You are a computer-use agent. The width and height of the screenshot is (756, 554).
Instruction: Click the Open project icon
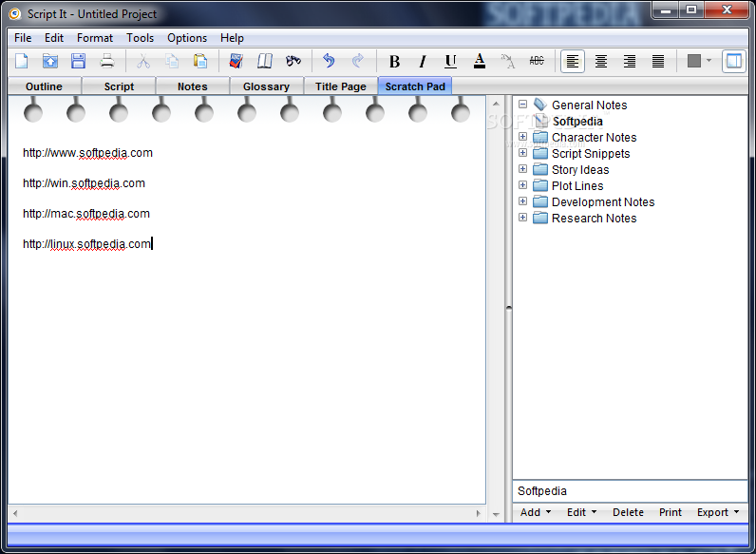point(50,61)
